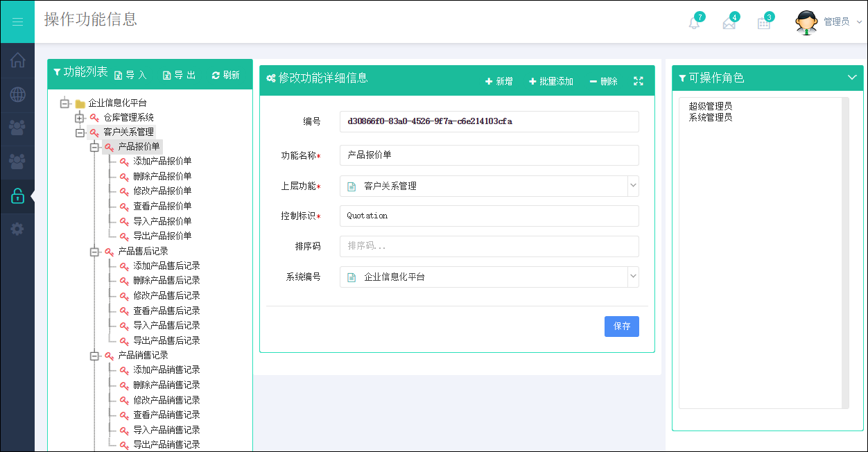Select 添加产品报价单 in the tree
This screenshot has width=868, height=452.
point(162,162)
